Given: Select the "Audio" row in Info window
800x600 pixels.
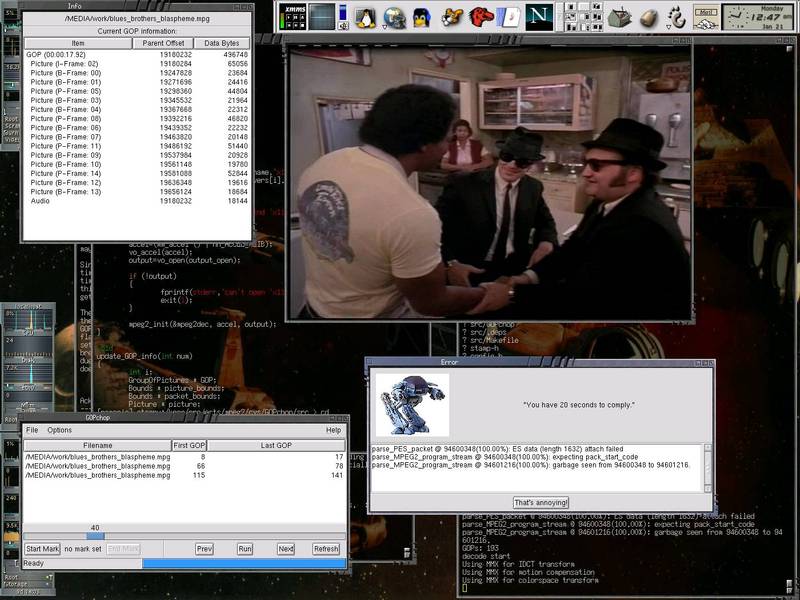Looking at the screenshot, I should pos(137,202).
